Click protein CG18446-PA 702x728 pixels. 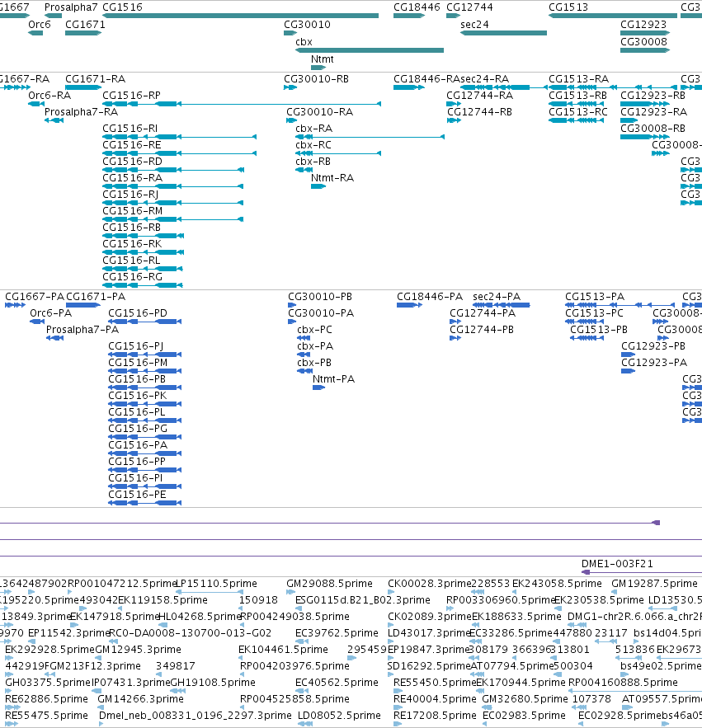coord(409,305)
